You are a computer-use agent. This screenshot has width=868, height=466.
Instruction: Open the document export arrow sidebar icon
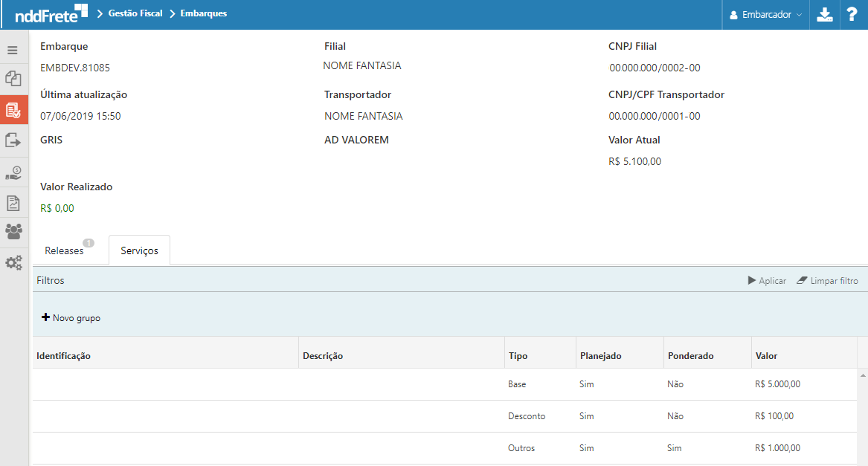(x=13, y=140)
